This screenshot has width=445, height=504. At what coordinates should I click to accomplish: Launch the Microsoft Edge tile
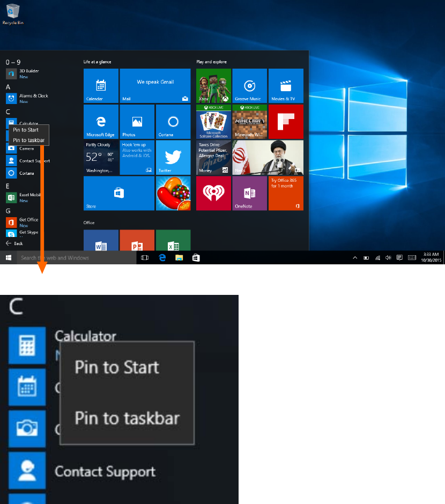pyautogui.click(x=101, y=122)
